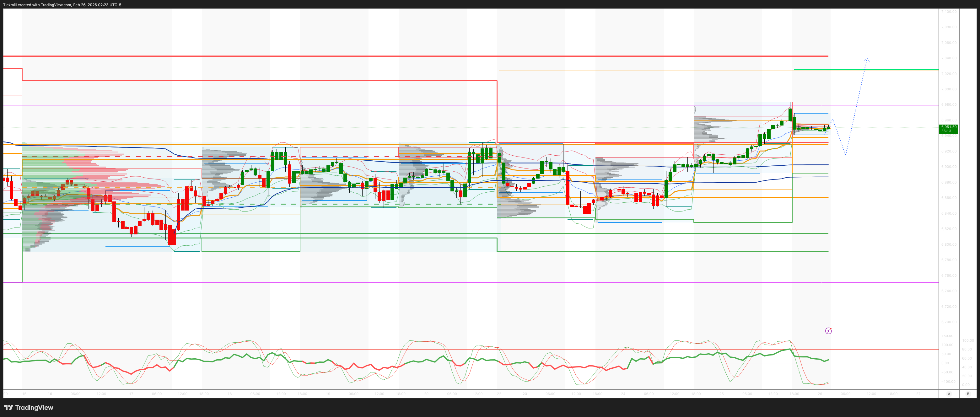The height and width of the screenshot is (417, 980).
Task: Toggle the A auto-scale button
Action: click(949, 394)
